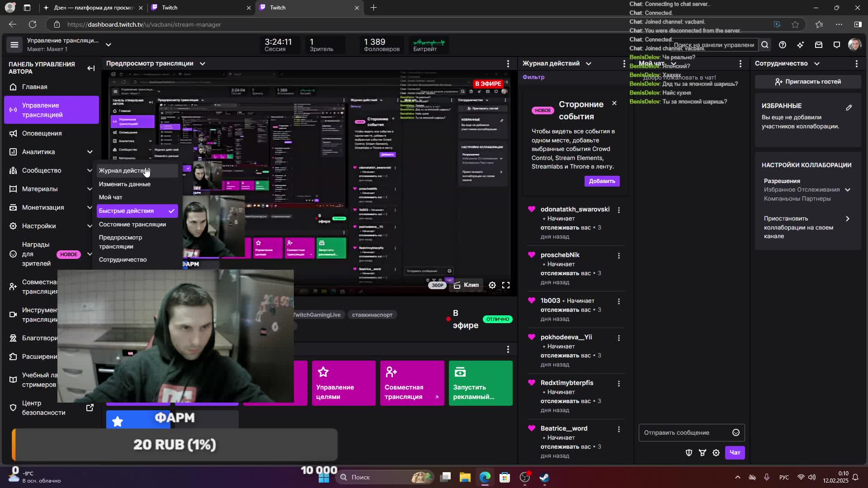Expand the Сообщество section
The height and width of the screenshot is (488, 868).
(x=90, y=170)
